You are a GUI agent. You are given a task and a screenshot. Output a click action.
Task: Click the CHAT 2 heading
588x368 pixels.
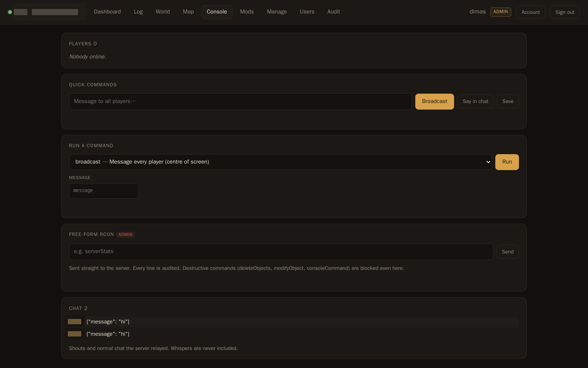78,308
